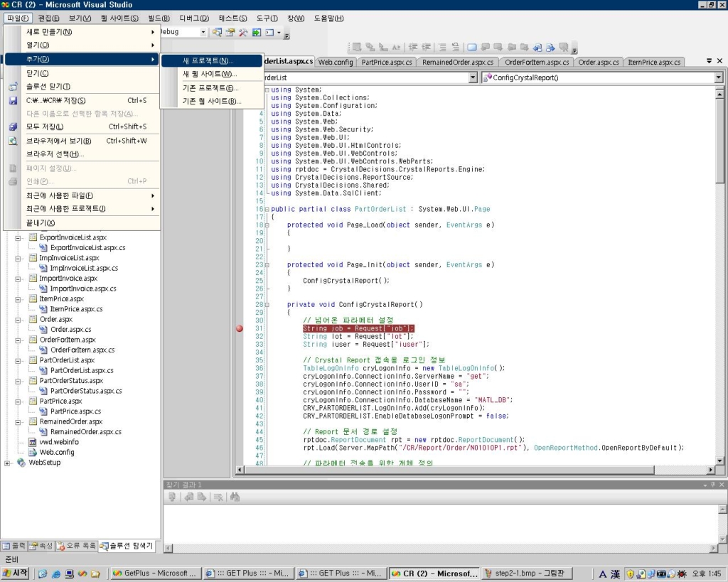Switch to step2-1.bmp 그림판 taskbar button
The width and height of the screenshot is (728, 582).
pyautogui.click(x=527, y=573)
